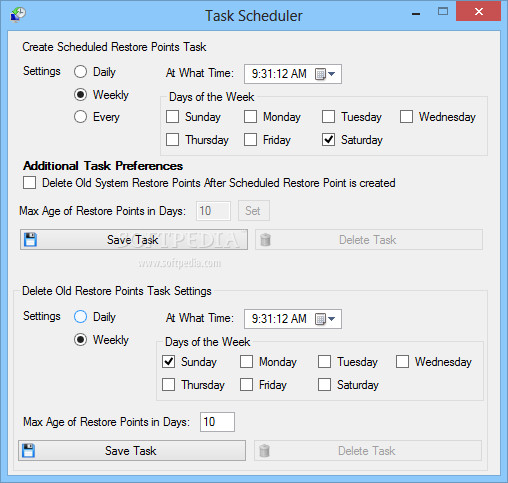This screenshot has width=508, height=483.
Task: Expand the upper At What Time dropdown arrow
Action: 332,74
